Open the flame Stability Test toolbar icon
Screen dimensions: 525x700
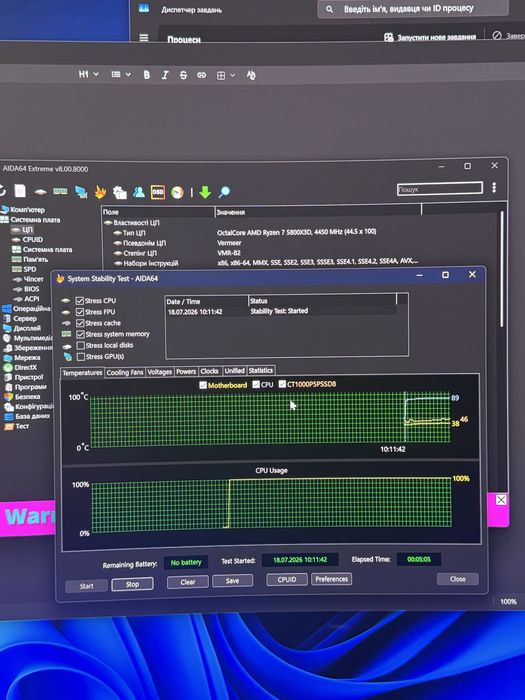(100, 192)
